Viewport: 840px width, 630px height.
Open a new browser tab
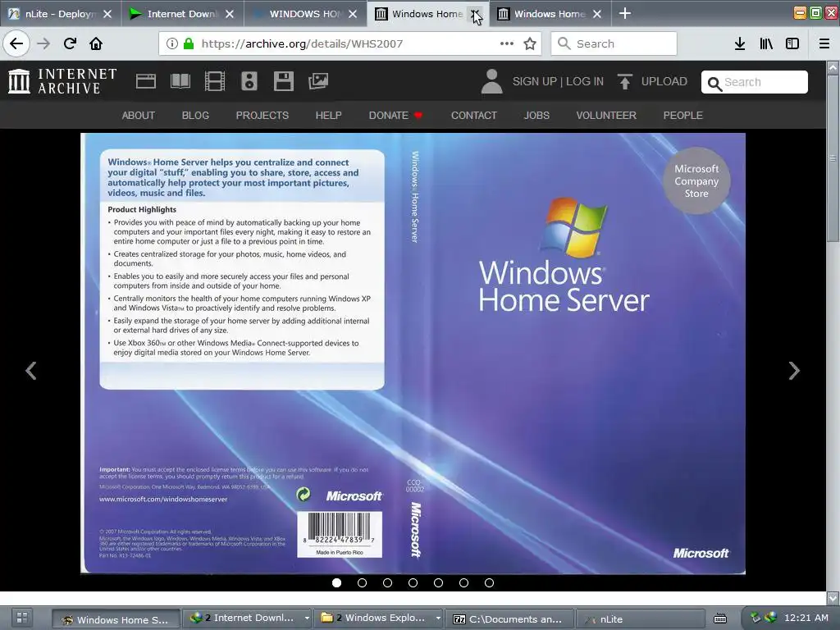tap(624, 13)
